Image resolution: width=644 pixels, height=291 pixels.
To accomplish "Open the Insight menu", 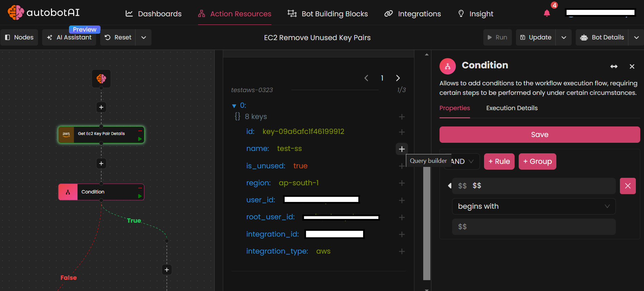I will (x=476, y=14).
